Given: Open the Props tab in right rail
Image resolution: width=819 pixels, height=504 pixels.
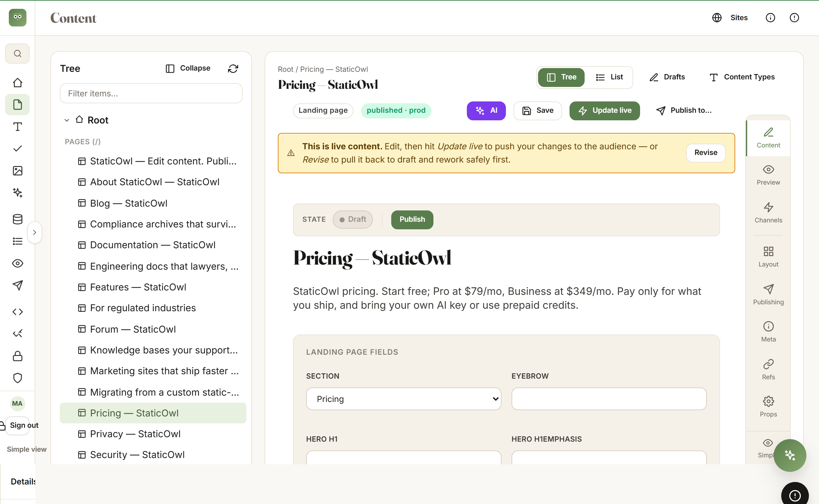Looking at the screenshot, I should click(768, 407).
